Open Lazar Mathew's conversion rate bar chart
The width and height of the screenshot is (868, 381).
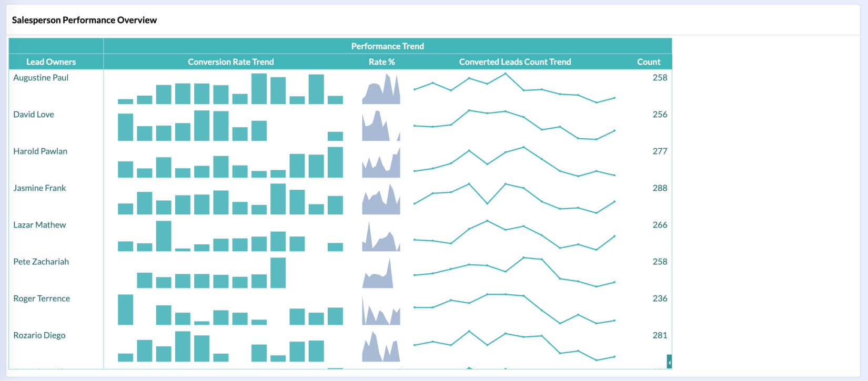tap(230, 235)
